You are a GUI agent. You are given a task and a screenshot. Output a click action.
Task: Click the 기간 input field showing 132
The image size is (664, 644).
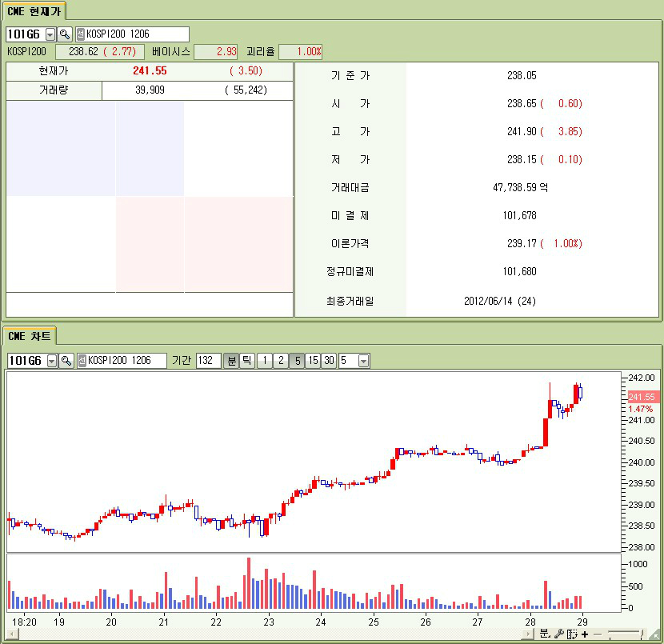click(208, 361)
